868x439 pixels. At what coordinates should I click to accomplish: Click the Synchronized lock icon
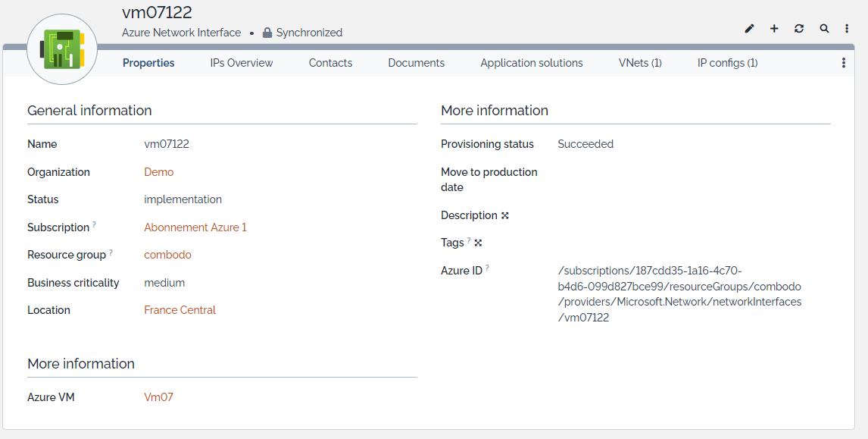(267, 33)
